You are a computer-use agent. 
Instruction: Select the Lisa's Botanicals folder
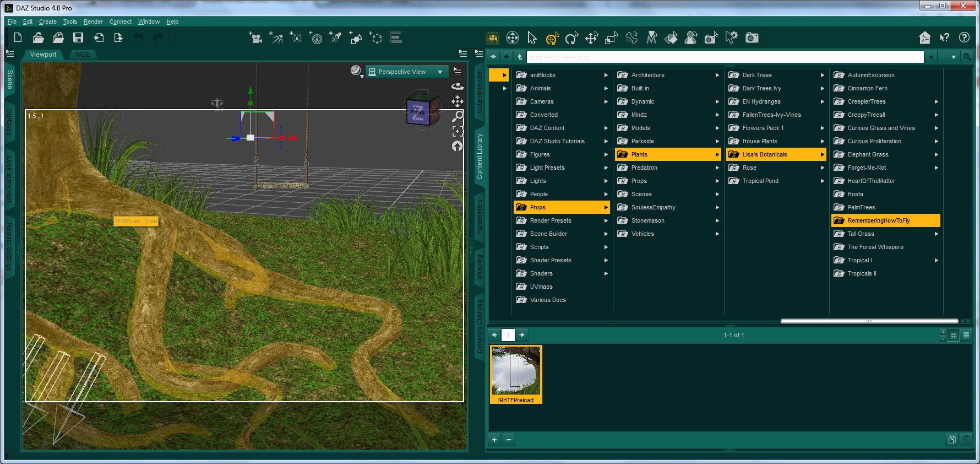(x=776, y=154)
